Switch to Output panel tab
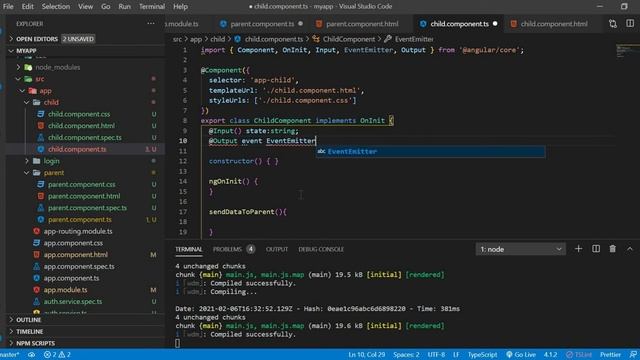The height and width of the screenshot is (360, 640). [277, 249]
